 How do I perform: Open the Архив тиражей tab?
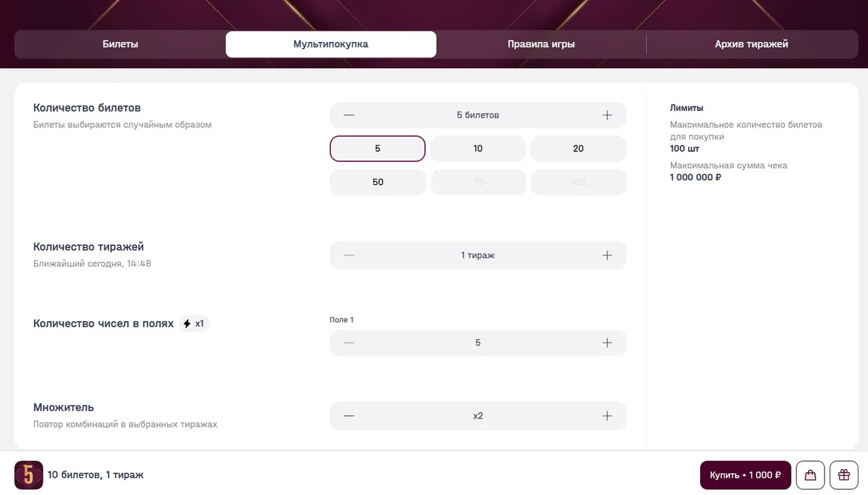(x=752, y=45)
